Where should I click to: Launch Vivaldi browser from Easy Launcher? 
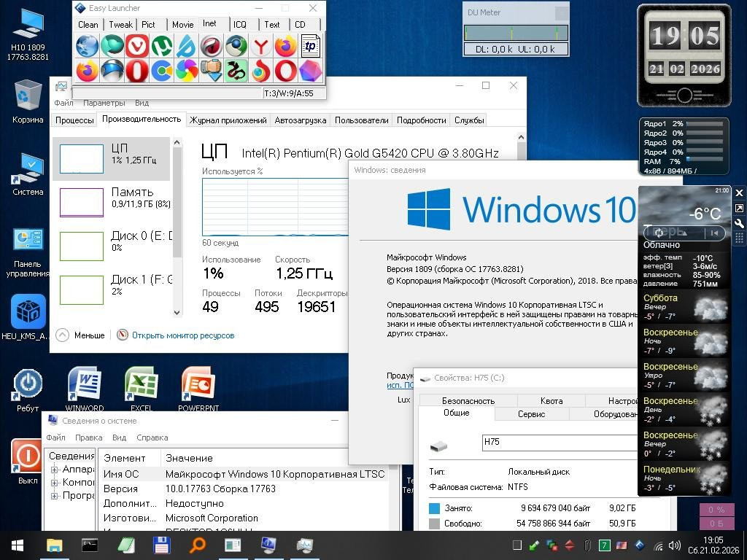pos(136,46)
